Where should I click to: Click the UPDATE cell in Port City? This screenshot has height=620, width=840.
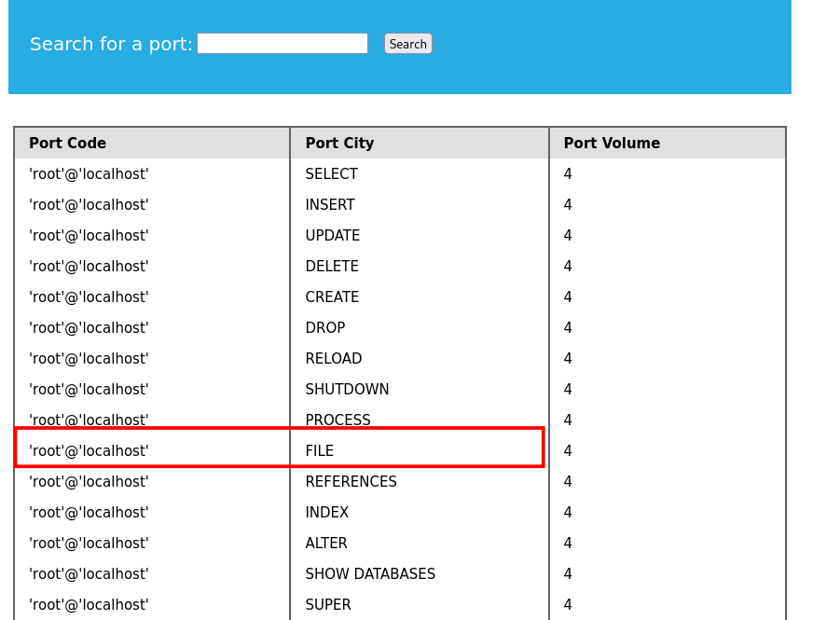333,236
